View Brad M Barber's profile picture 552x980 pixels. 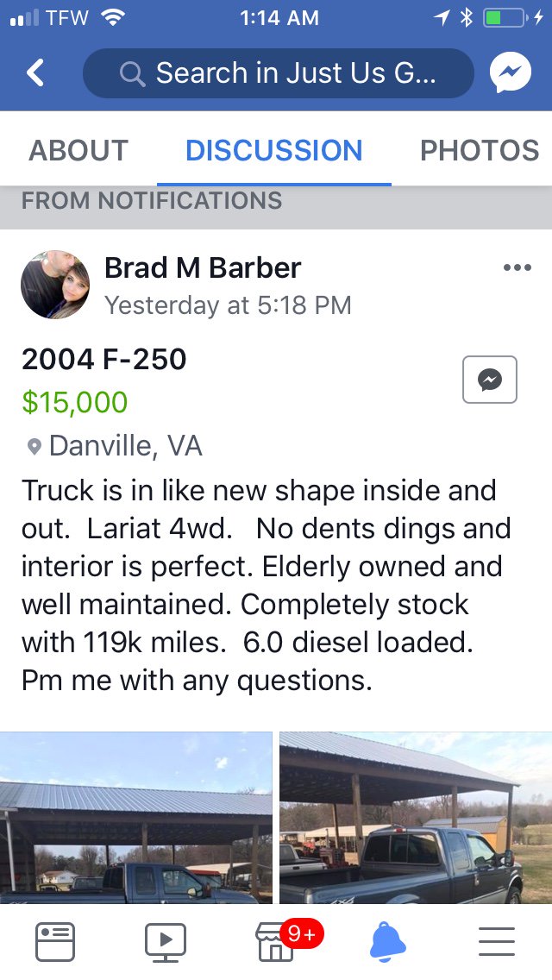pos(55,285)
